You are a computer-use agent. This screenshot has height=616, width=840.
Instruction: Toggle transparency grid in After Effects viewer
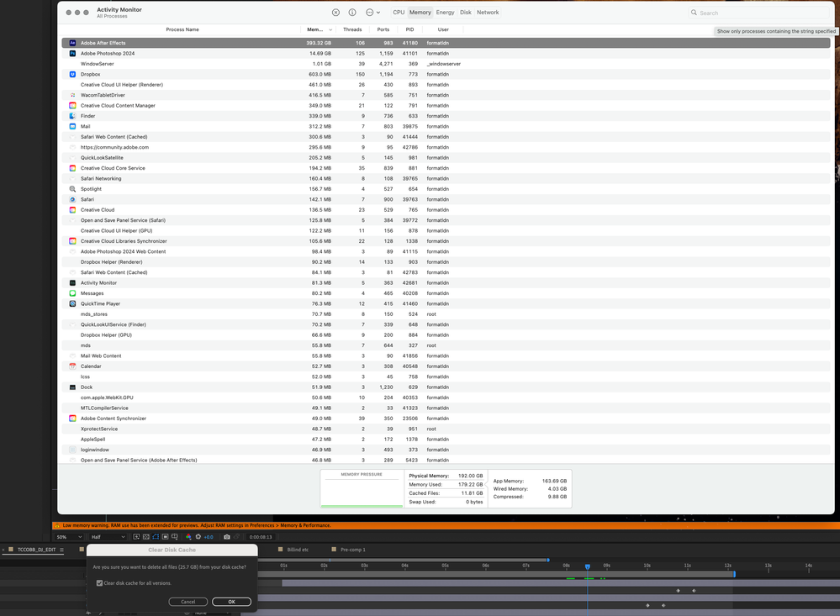pyautogui.click(x=145, y=537)
